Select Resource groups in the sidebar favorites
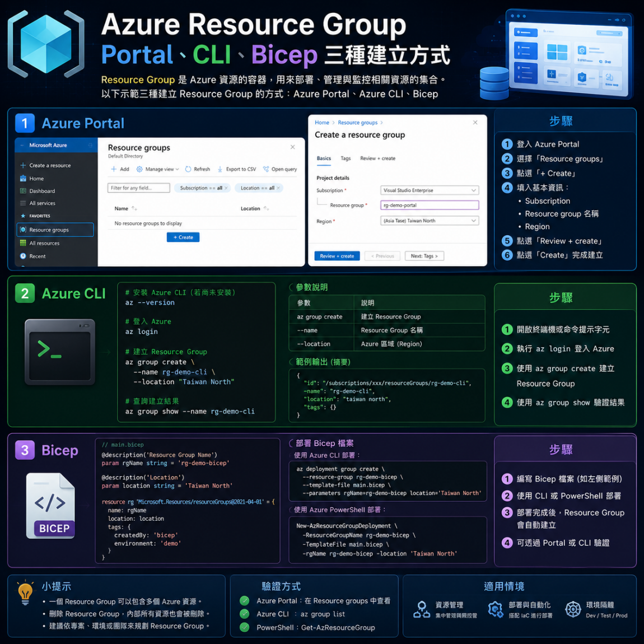Screen dimensions: 644x644 (55, 230)
